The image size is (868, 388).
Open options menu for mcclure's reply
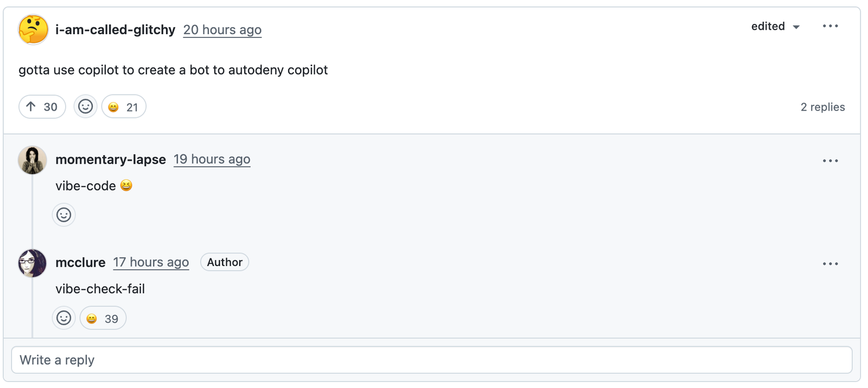tap(830, 264)
